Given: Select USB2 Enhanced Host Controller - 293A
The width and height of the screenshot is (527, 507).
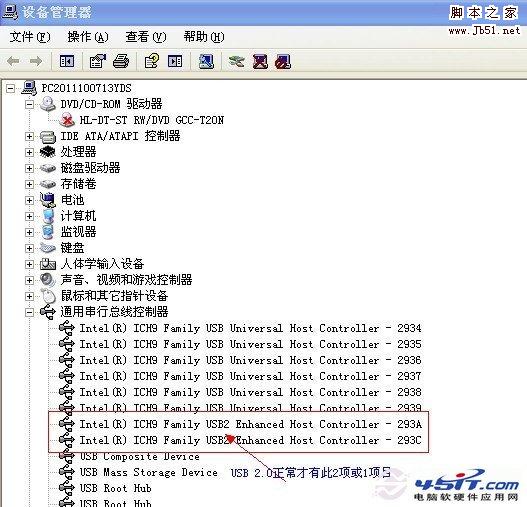Looking at the screenshot, I should [x=250, y=424].
